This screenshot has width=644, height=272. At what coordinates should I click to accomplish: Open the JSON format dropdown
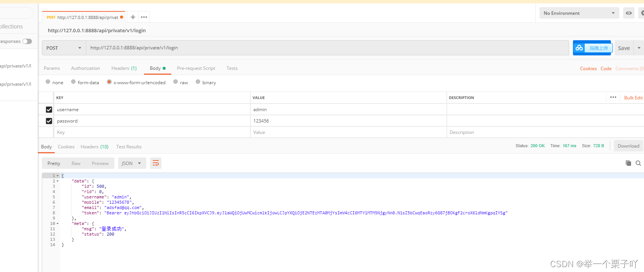[x=131, y=163]
